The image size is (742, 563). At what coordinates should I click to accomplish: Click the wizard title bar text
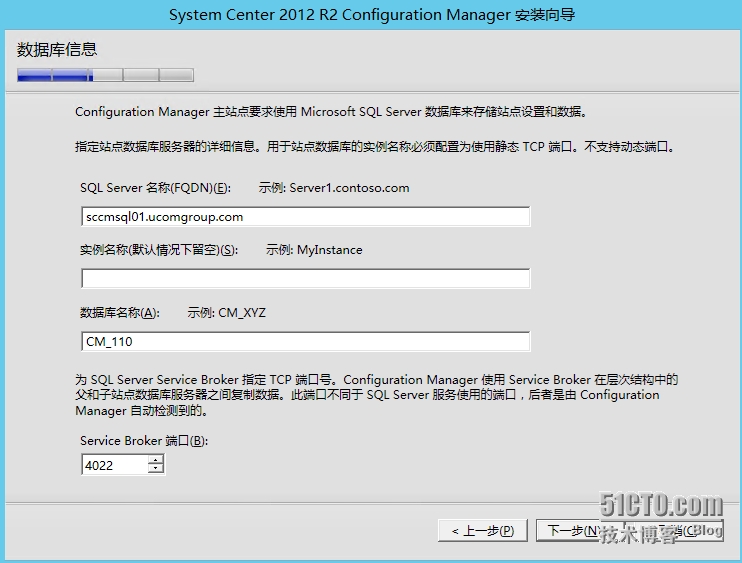(372, 15)
